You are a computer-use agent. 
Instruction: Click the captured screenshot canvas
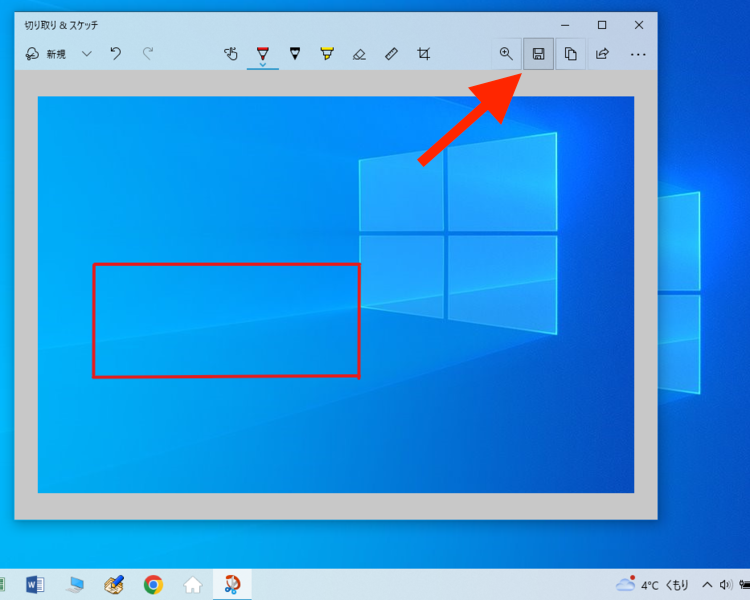336,295
